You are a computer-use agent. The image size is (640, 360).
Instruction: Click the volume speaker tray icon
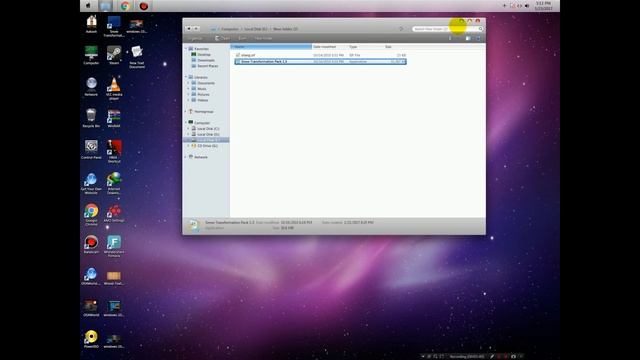click(x=527, y=6)
